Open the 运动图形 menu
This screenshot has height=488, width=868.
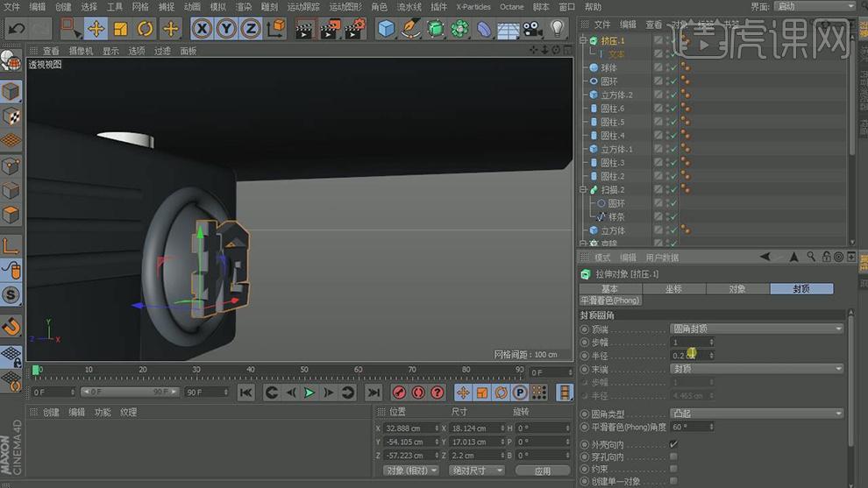[345, 7]
